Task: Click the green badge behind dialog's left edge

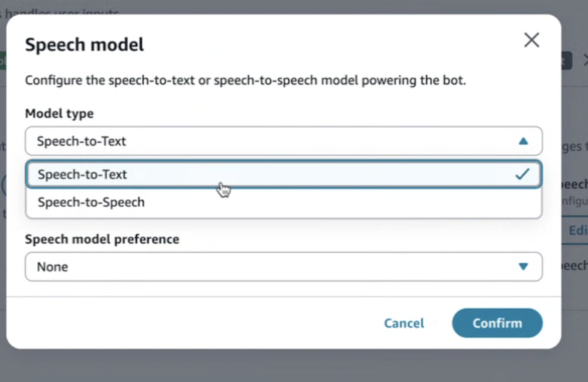Action: point(3,60)
